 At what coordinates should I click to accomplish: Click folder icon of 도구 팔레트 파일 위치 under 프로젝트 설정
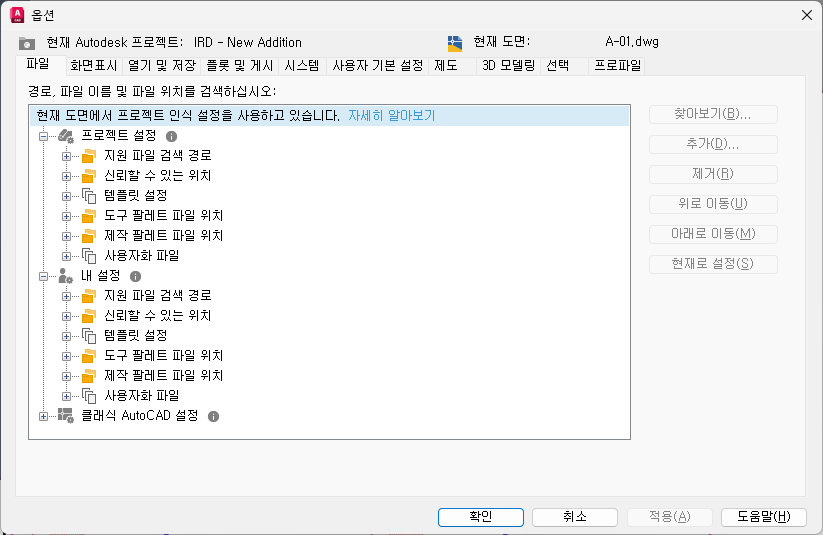[x=89, y=216]
